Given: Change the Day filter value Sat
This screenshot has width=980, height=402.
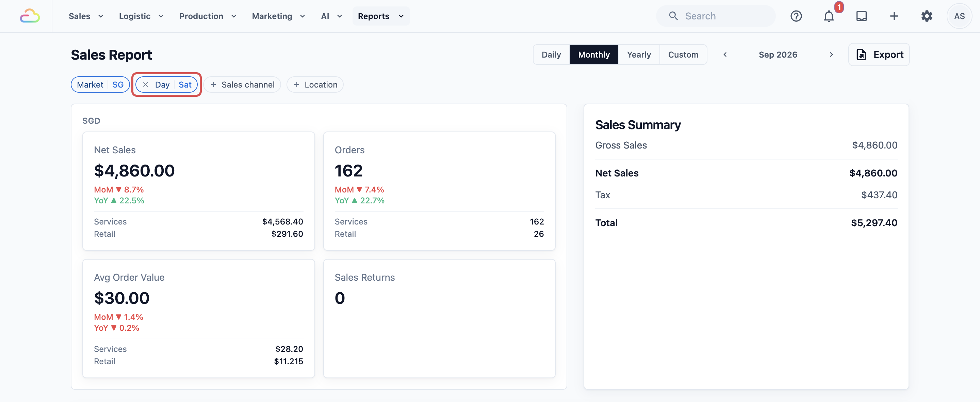Looking at the screenshot, I should pos(185,84).
